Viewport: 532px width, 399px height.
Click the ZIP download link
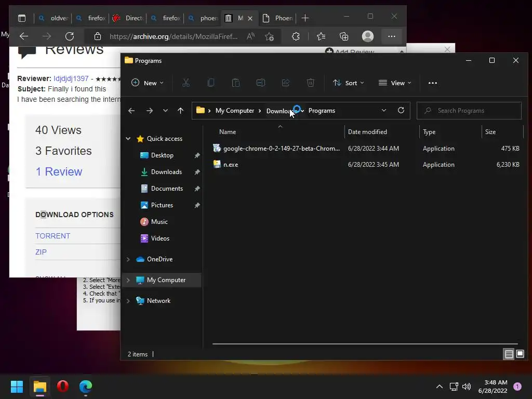pyautogui.click(x=41, y=252)
